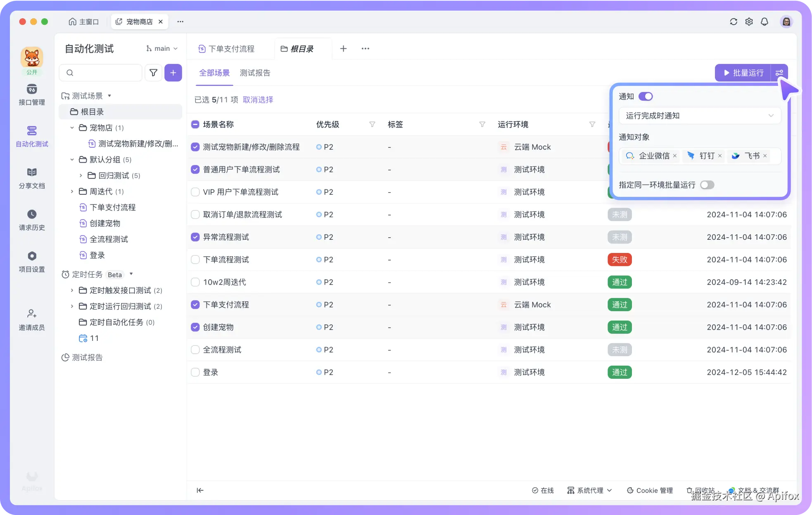Viewport: 812px width, 515px height.
Task: Select the 下单支付流程 tab at top
Action: point(231,48)
